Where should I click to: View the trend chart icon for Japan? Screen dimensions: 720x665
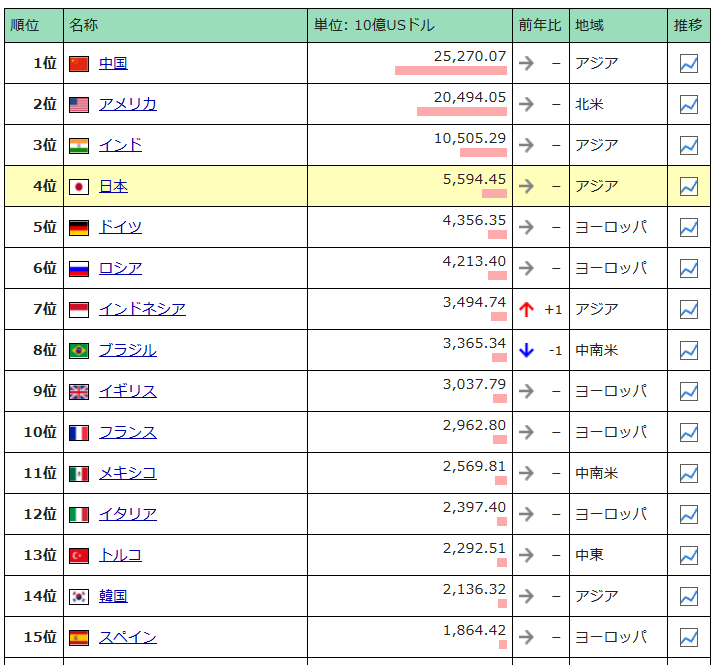pyautogui.click(x=689, y=187)
